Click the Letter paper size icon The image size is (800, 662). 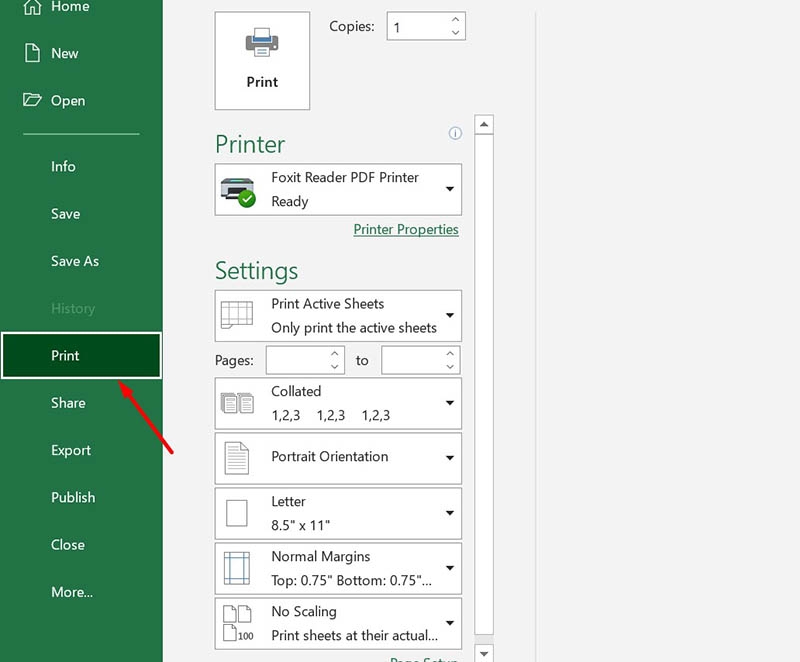coord(239,513)
